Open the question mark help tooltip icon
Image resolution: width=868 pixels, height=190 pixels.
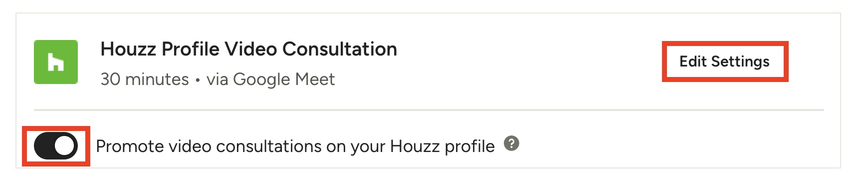pyautogui.click(x=511, y=143)
